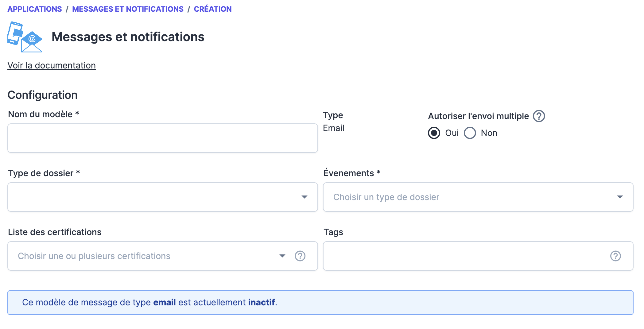The height and width of the screenshot is (329, 644).
Task: Select the Oui radio button
Action: point(434,133)
